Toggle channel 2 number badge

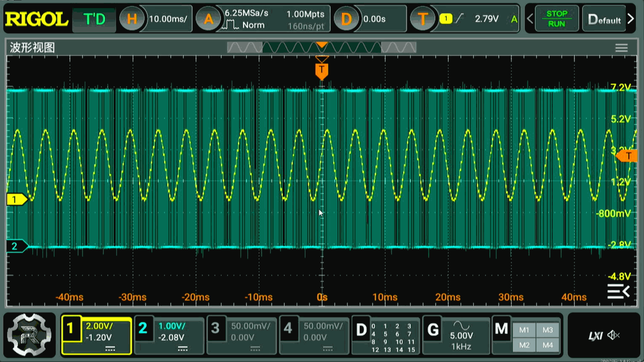click(143, 328)
